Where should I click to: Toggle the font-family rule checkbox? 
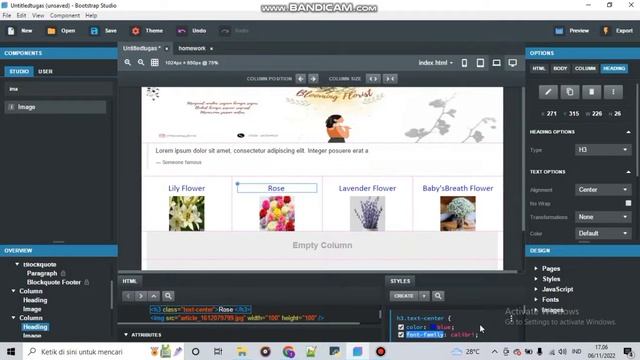tap(401, 335)
